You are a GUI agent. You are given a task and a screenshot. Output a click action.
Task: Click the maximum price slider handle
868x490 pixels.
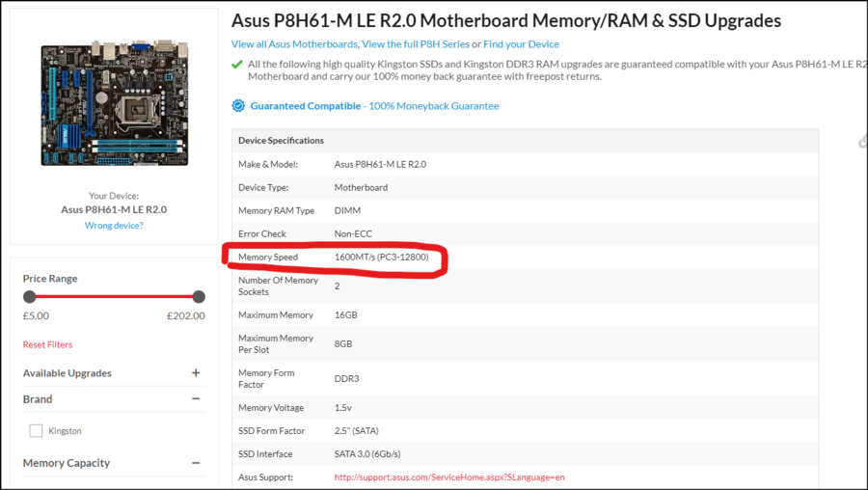click(199, 297)
